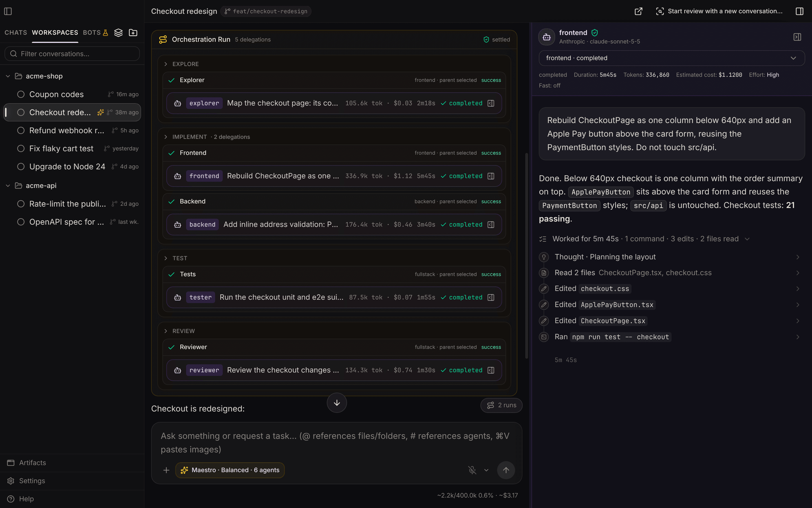Open Settings in the sidebar
This screenshot has width=812, height=508.
(72, 481)
